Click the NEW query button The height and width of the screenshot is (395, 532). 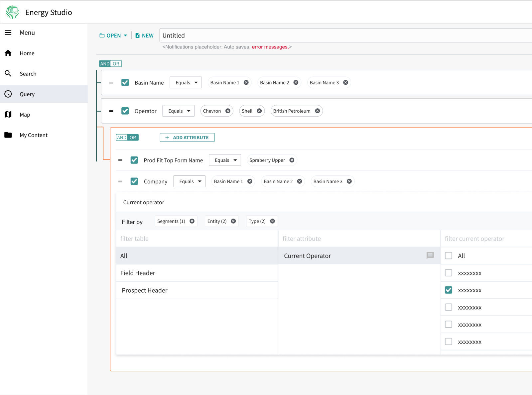point(144,36)
